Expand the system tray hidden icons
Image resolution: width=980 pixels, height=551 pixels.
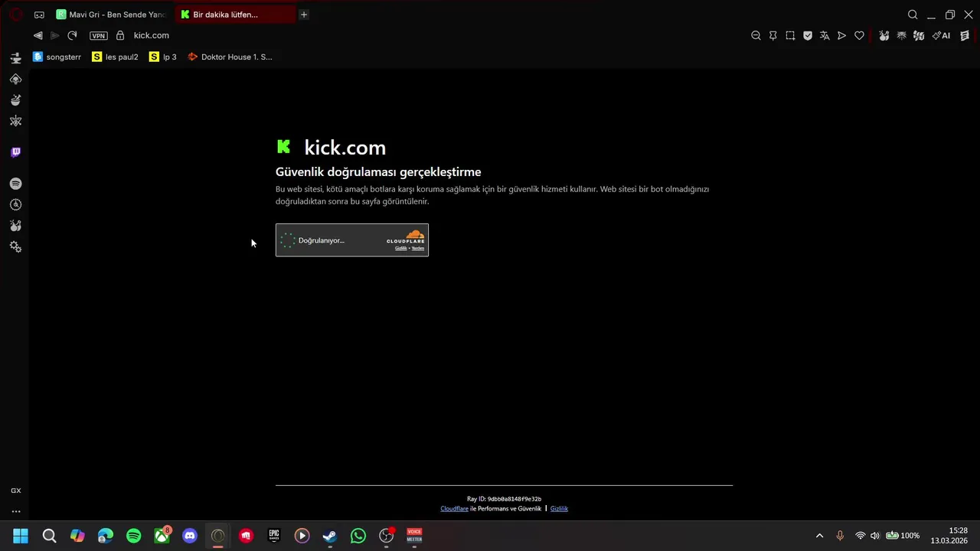[819, 536]
